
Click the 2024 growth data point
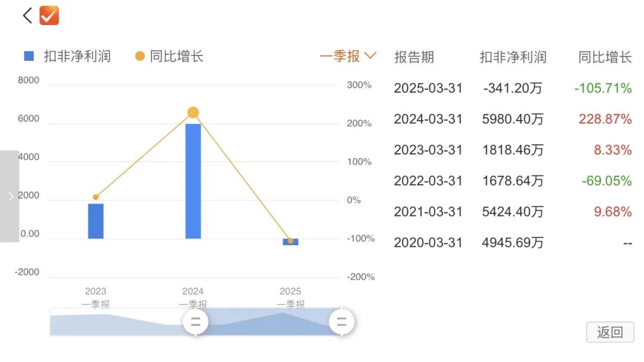(x=193, y=112)
